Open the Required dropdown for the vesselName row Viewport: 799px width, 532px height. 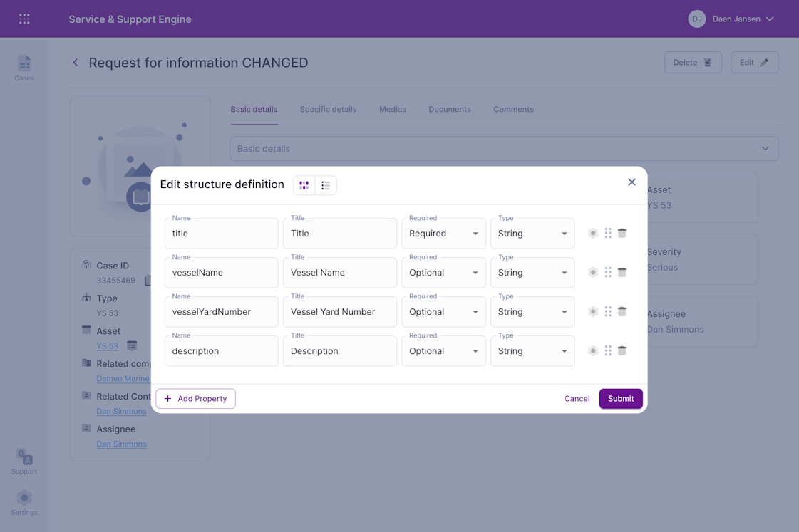pos(443,272)
